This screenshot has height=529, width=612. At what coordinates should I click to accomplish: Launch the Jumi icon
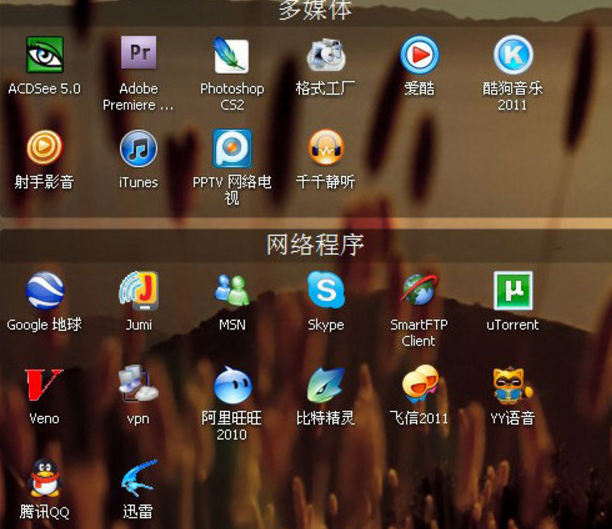click(x=139, y=291)
